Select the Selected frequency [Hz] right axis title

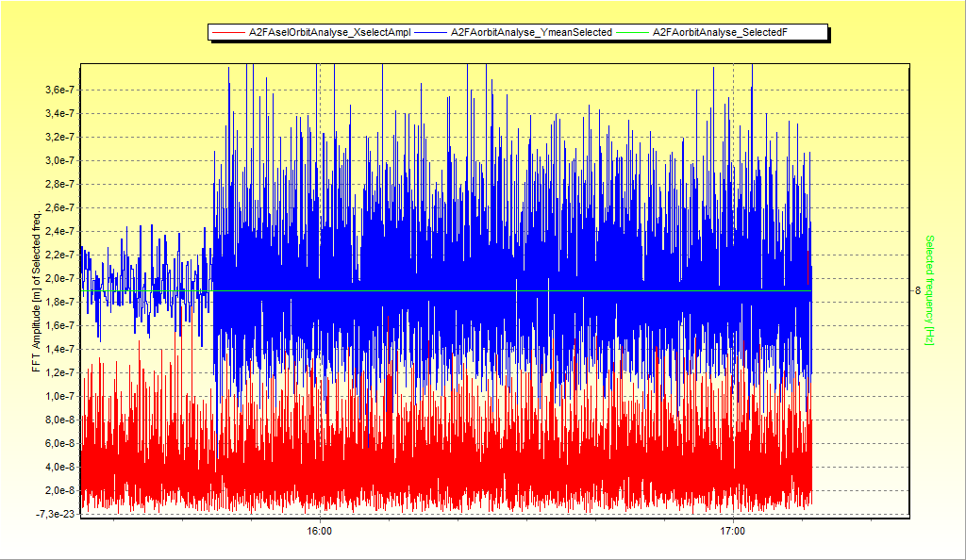[x=929, y=289]
